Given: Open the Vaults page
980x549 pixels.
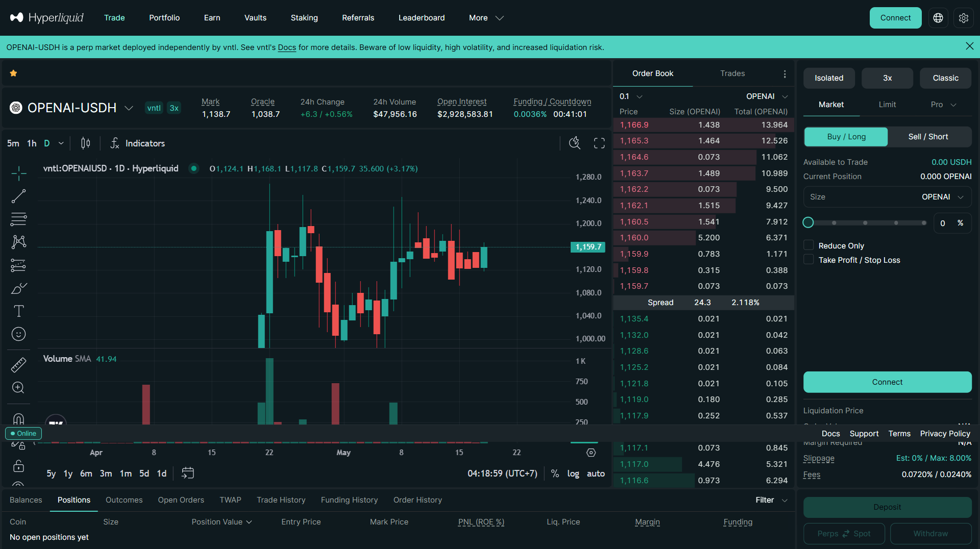Looking at the screenshot, I should click(x=255, y=18).
